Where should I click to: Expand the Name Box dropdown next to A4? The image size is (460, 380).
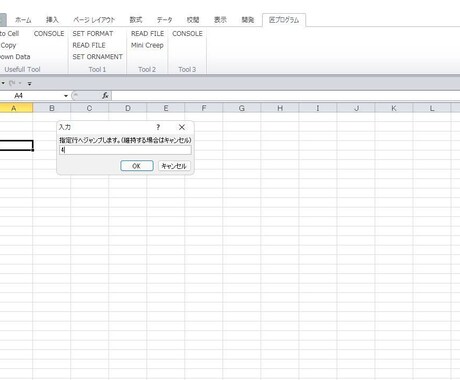[x=66, y=96]
